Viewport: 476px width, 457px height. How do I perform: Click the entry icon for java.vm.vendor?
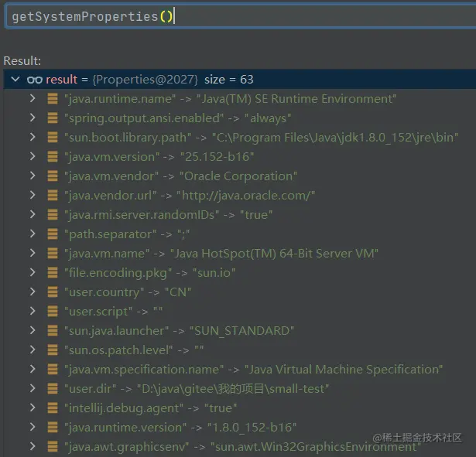click(x=53, y=176)
